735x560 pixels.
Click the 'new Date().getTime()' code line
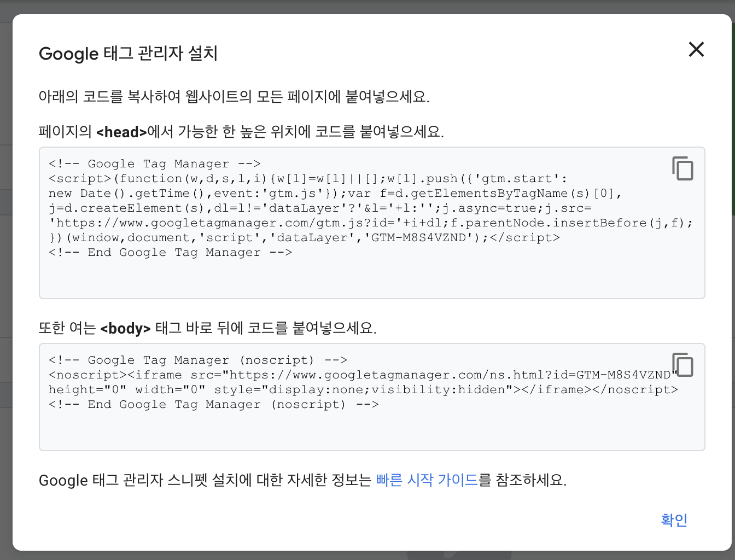[x=335, y=194]
